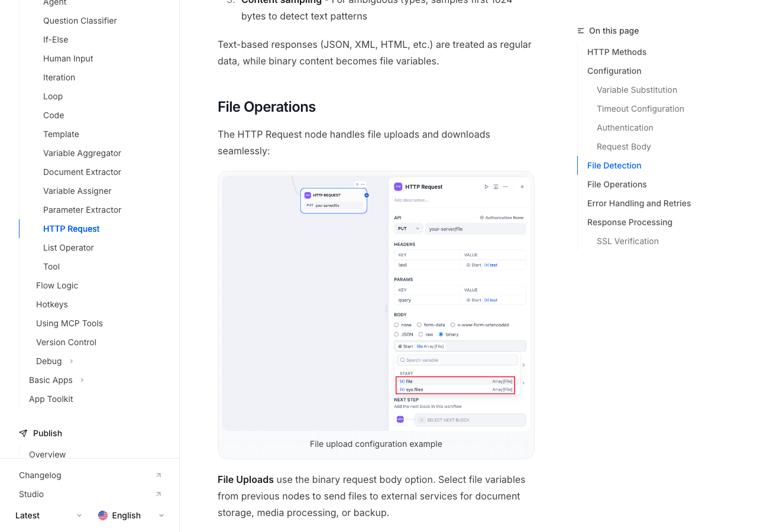This screenshot has height=532, width=757.
Task: Click the 'On this page' list icon
Action: [581, 31]
